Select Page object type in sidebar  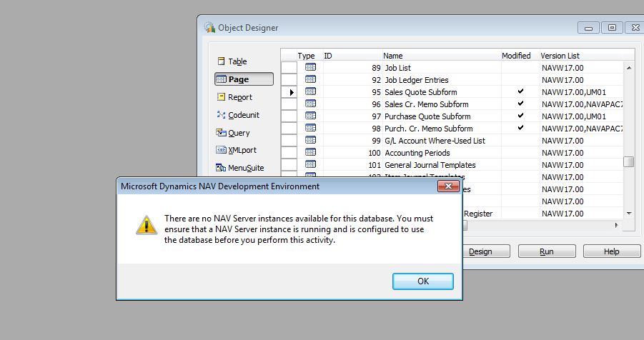[x=244, y=79]
